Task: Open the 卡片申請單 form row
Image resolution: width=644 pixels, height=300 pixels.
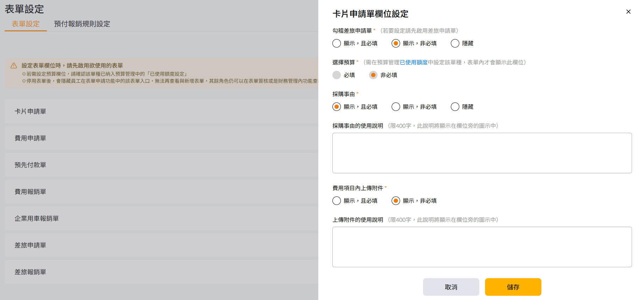Action: [x=161, y=111]
